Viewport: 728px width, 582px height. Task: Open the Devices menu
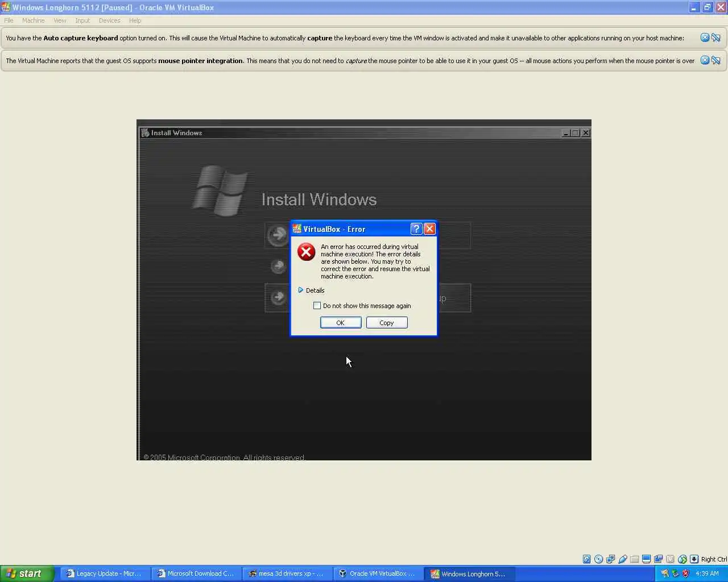(x=109, y=20)
